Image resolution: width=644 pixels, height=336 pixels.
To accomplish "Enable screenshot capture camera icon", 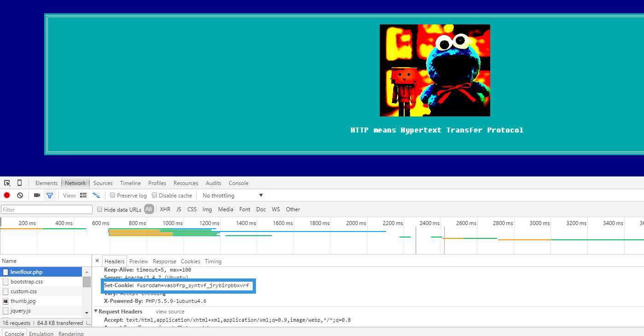I will pos(37,195).
